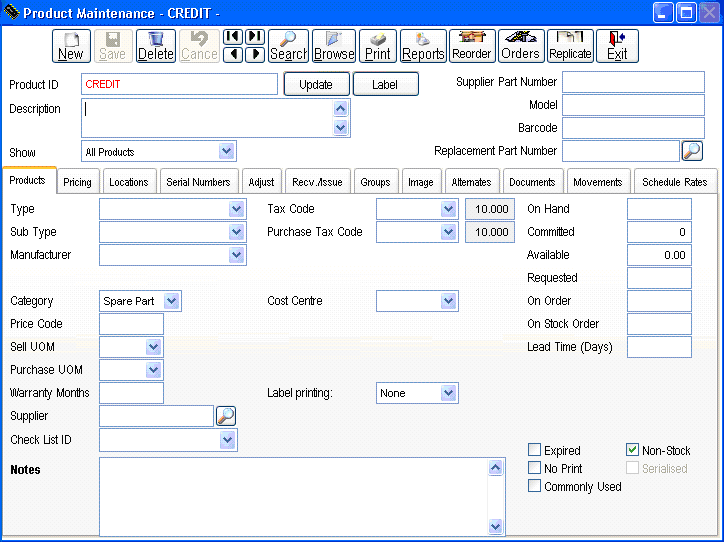
Task: Click the New product toolbar icon
Action: click(71, 46)
